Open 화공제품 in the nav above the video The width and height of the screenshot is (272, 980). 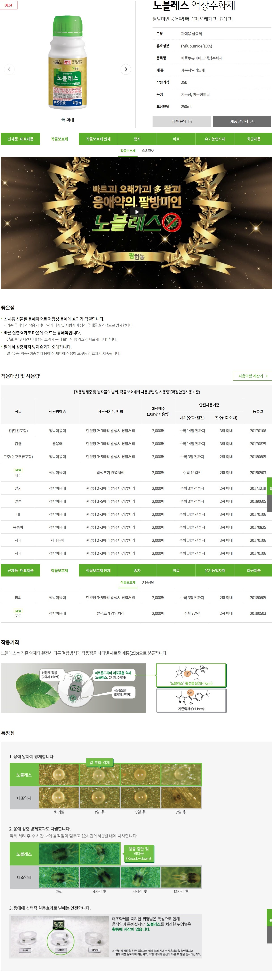(x=253, y=139)
